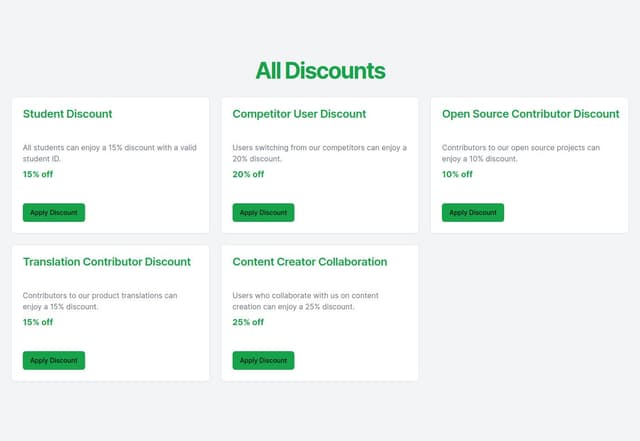Screen dimensions: 640x441
Task: Click the 25% off label
Action: tap(248, 322)
